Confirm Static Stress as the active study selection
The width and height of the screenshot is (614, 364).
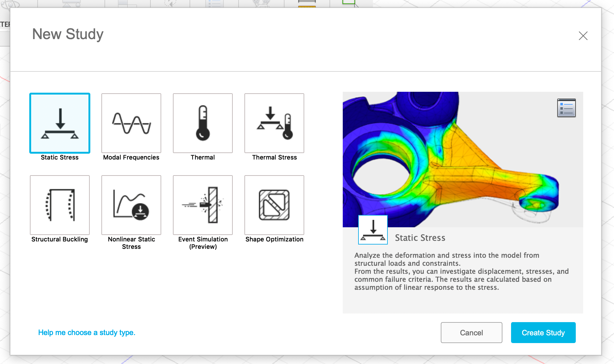click(59, 123)
